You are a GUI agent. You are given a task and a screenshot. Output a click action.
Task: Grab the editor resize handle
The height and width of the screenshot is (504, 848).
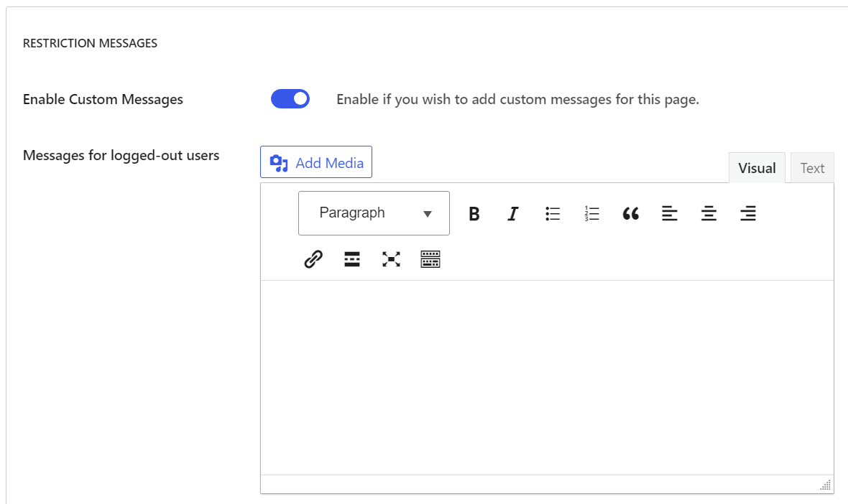[825, 485]
